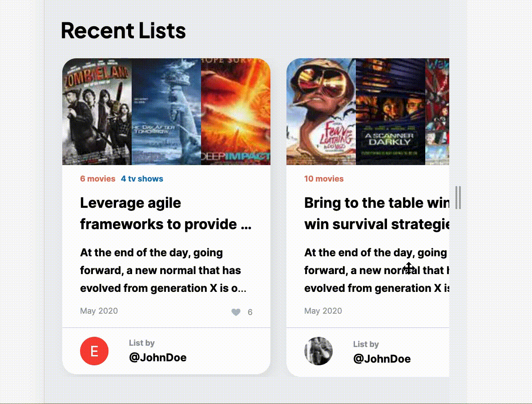
Task: Click the Fear and Loathing poster
Action: [321, 112]
